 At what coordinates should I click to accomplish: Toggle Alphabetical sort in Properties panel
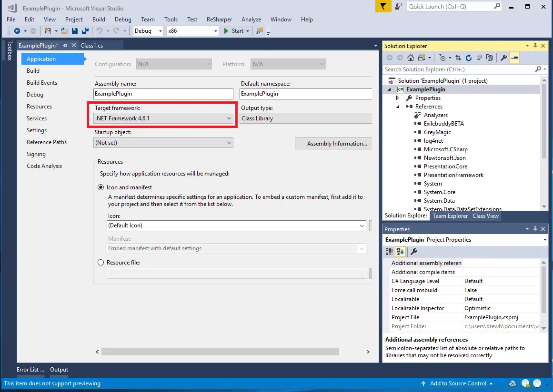tap(400, 252)
